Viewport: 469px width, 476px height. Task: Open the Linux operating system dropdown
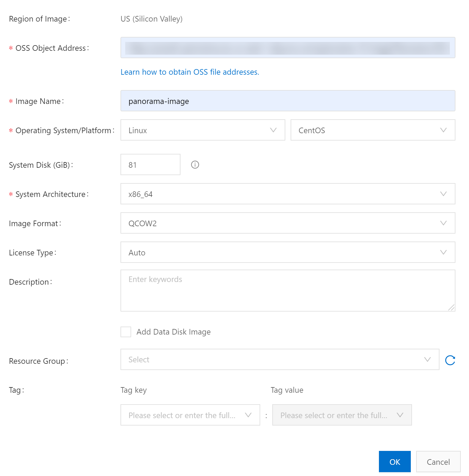point(203,130)
